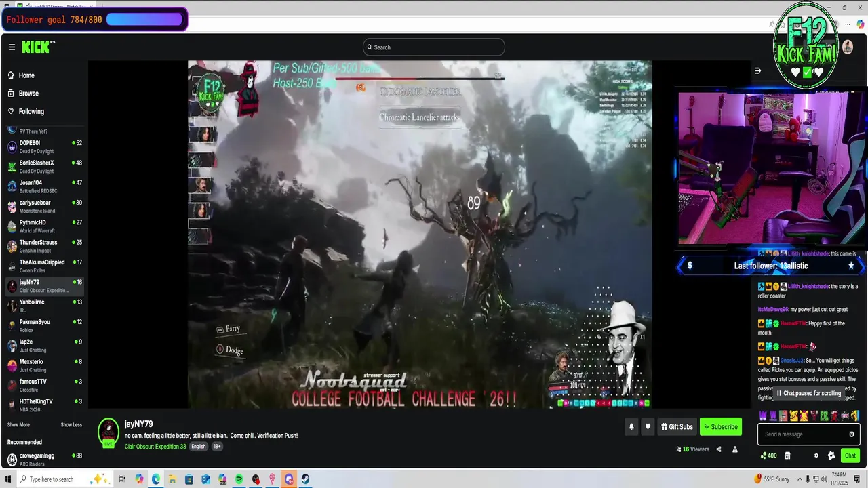Image resolution: width=868 pixels, height=488 pixels.
Task: Open lap2e Just Chatting stream
Action: pyautogui.click(x=44, y=346)
